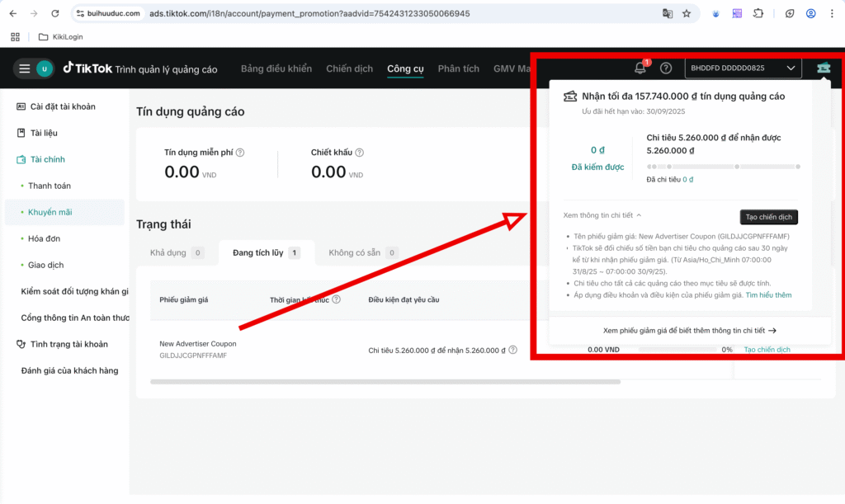Click Xem phiếu giảm giá details link
This screenshot has height=504, width=845.
point(690,331)
